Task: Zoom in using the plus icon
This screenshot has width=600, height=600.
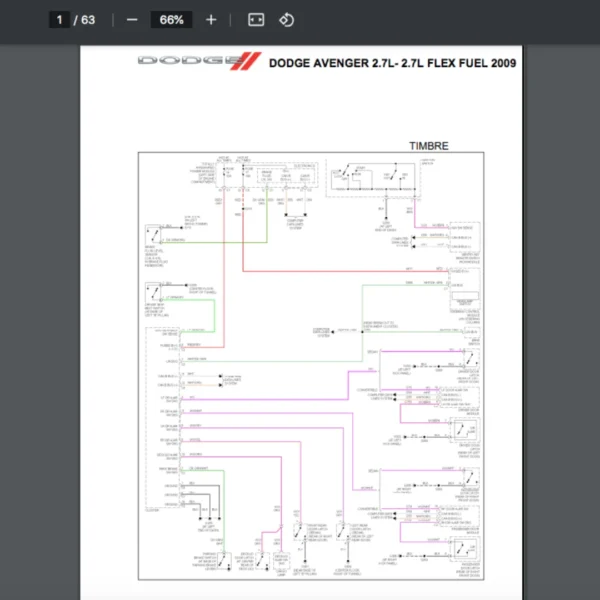Action: pos(210,20)
